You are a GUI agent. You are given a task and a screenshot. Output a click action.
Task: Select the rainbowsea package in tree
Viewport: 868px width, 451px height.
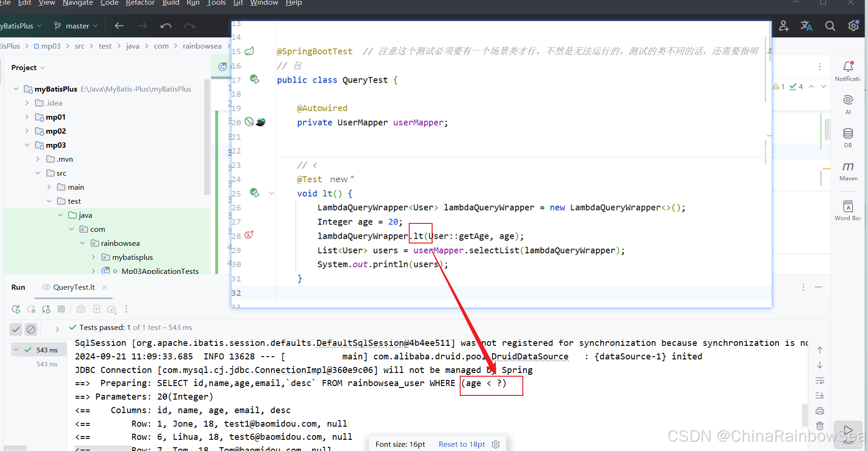120,243
